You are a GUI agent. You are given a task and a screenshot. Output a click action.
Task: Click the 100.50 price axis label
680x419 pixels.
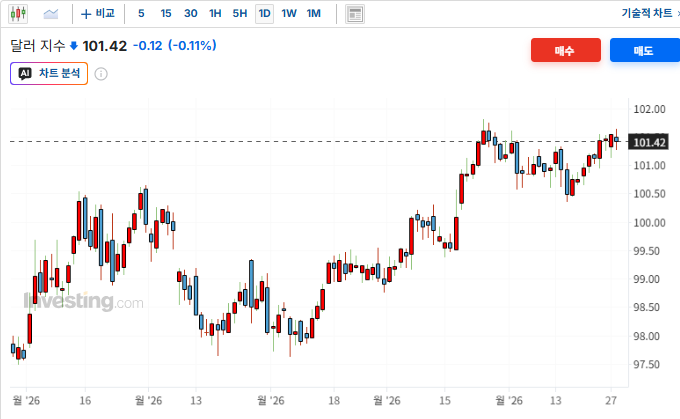click(x=649, y=194)
